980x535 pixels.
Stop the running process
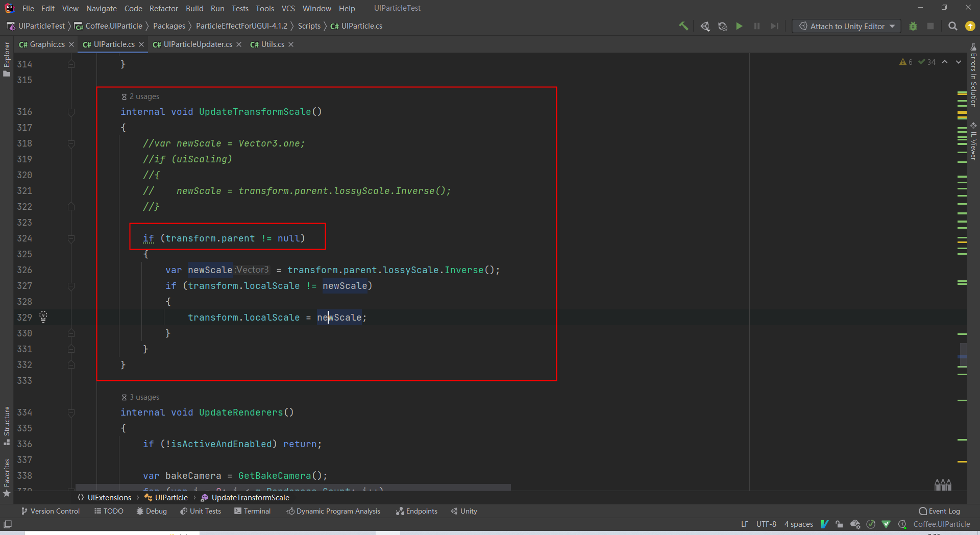(930, 26)
